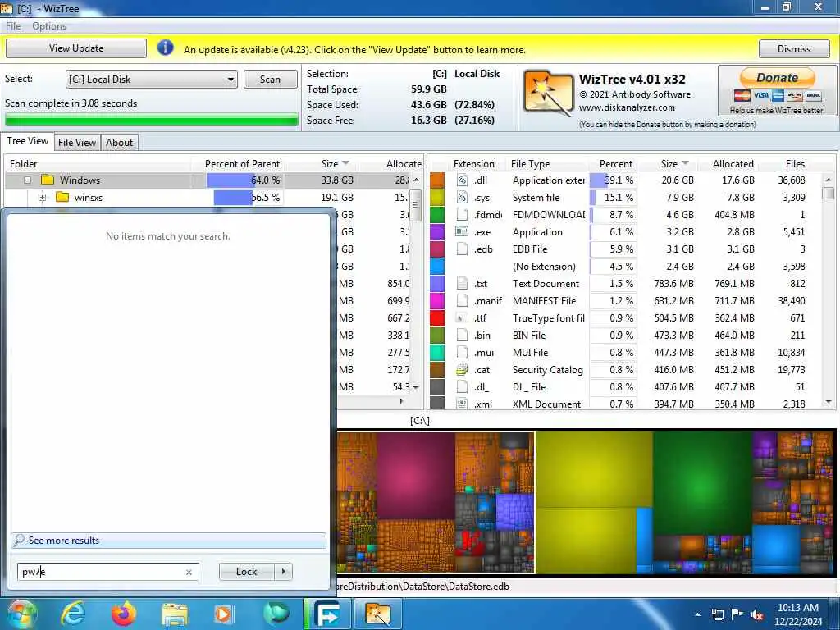840x630 pixels.
Task: Open the File menu
Action: pos(13,25)
